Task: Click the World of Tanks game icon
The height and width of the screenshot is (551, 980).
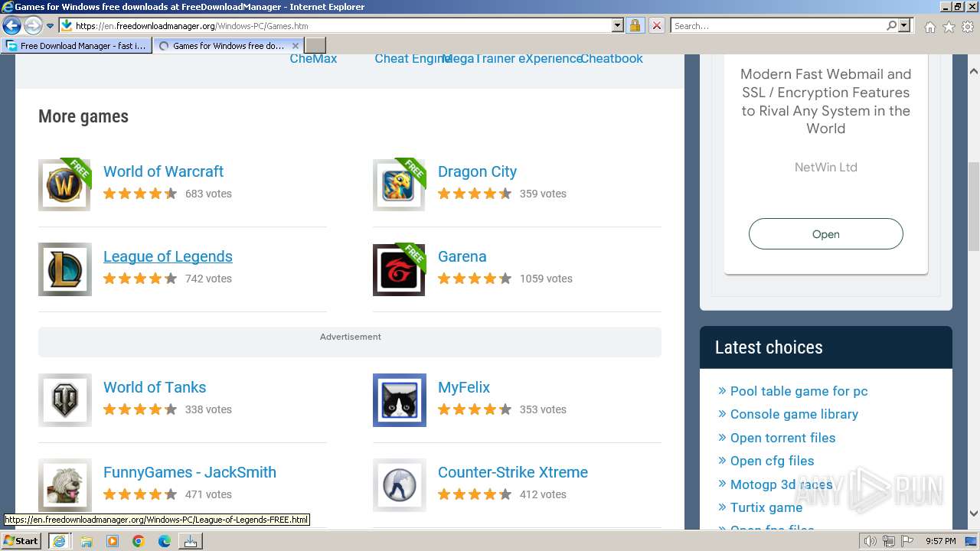Action: point(65,400)
